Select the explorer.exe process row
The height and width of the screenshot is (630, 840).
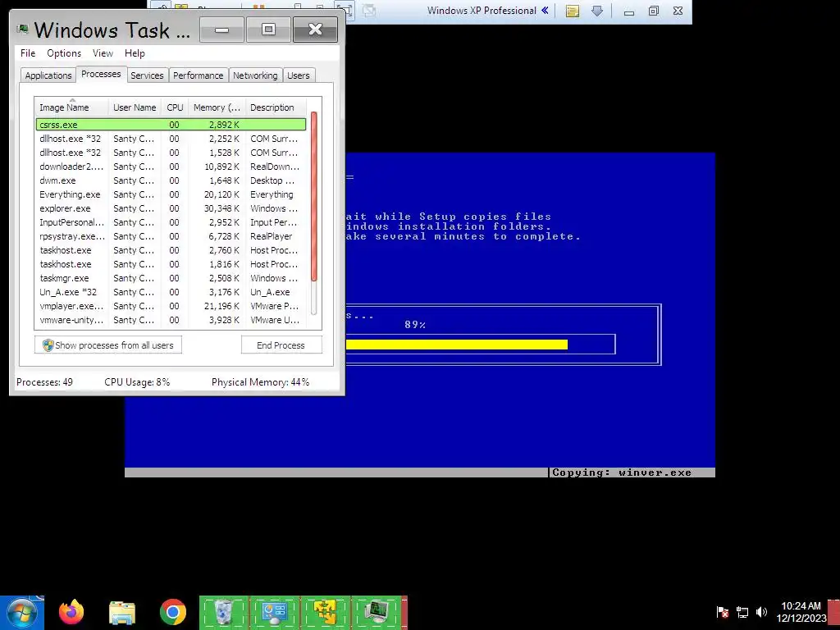(x=171, y=208)
